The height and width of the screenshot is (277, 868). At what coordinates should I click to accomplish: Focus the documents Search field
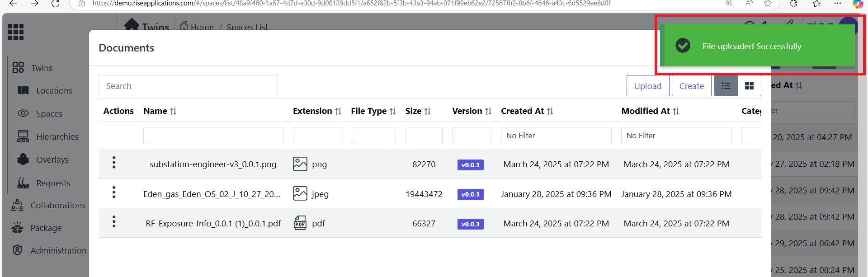tap(188, 86)
